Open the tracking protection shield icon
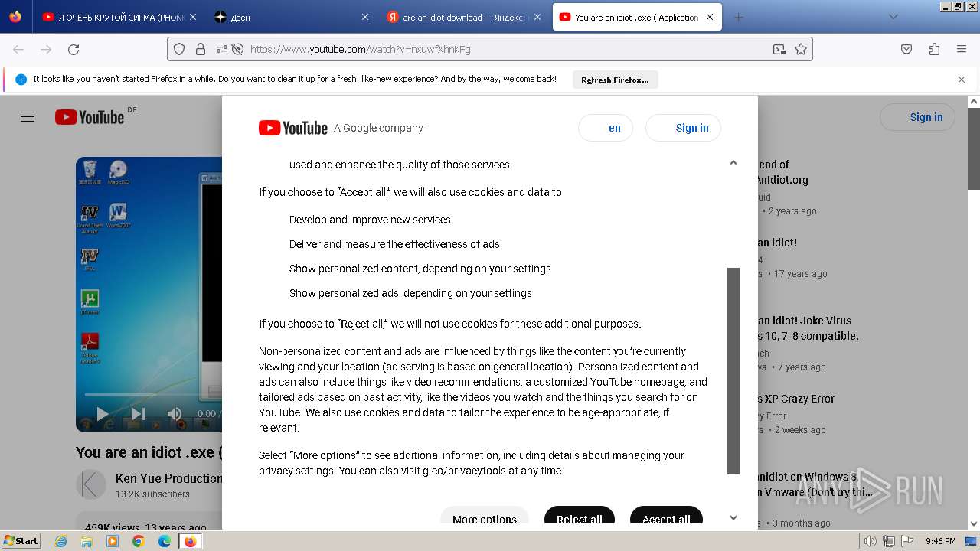Image resolution: width=980 pixels, height=551 pixels. 179,49
